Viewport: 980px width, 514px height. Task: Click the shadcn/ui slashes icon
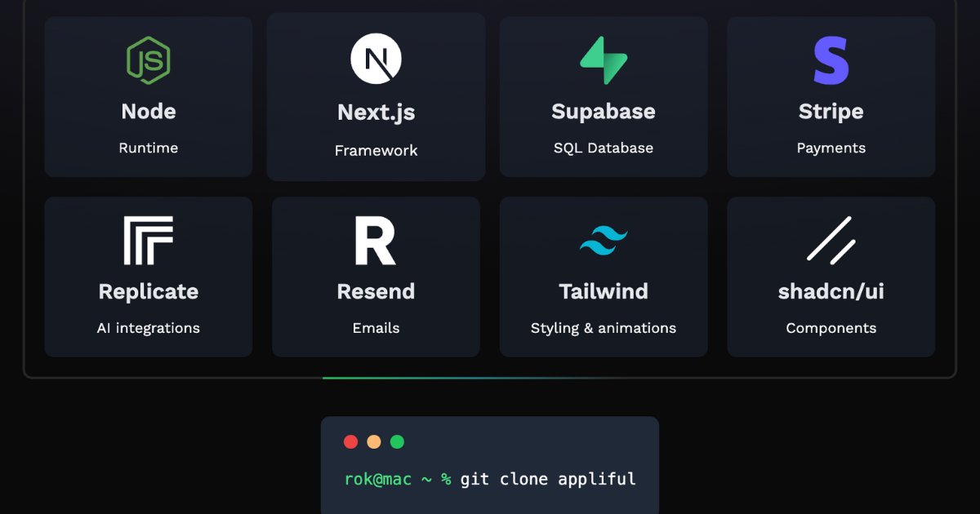831,238
